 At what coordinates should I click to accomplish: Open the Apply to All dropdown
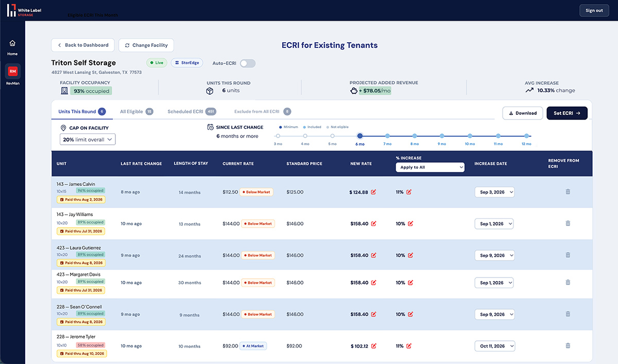coord(430,167)
